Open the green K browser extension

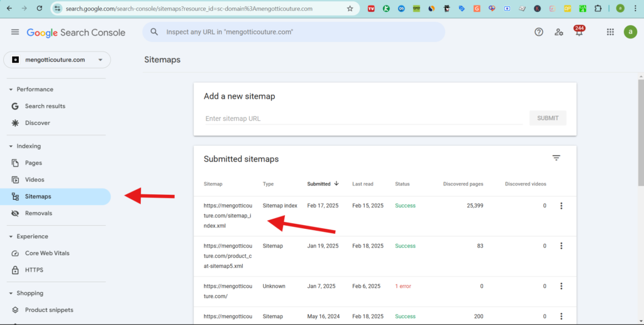386,8
